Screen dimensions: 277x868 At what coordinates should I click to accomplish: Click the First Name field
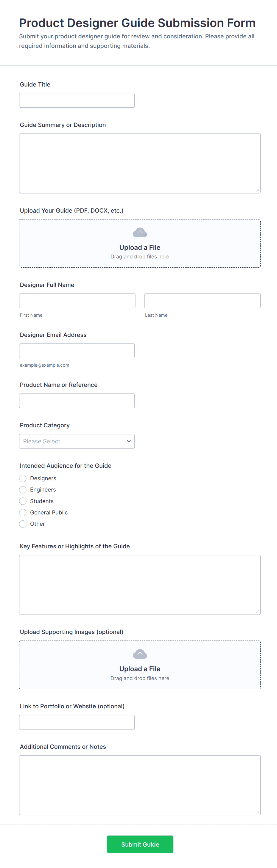(x=77, y=301)
